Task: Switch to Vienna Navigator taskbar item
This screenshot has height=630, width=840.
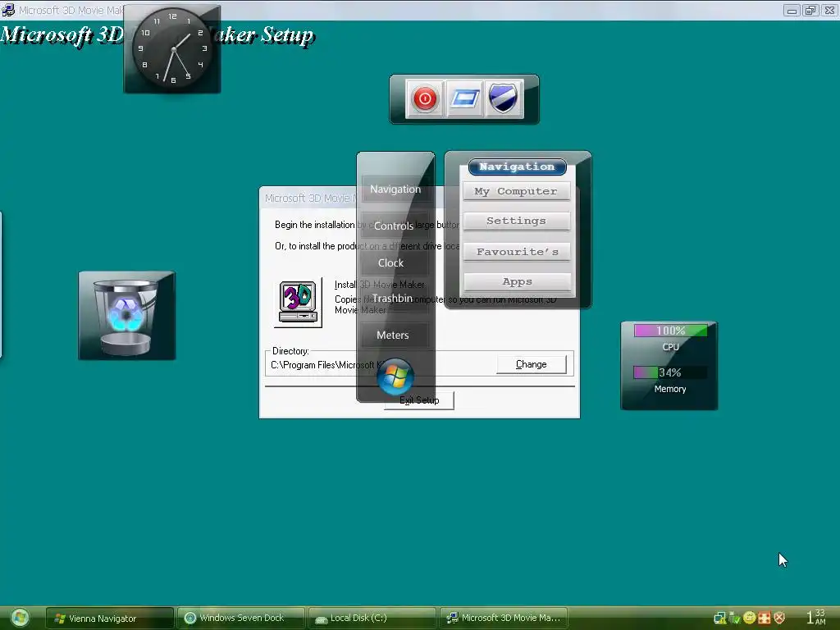Action: (x=110, y=619)
